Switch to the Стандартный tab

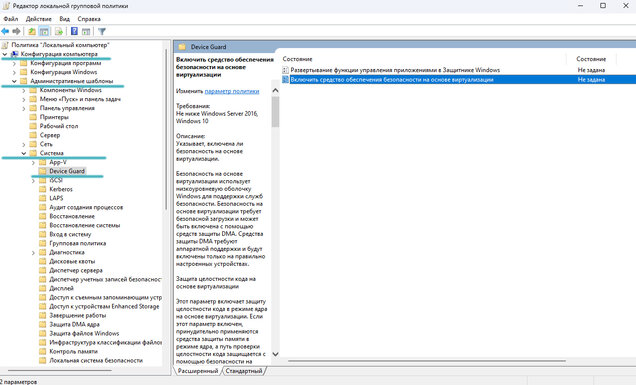tap(244, 371)
